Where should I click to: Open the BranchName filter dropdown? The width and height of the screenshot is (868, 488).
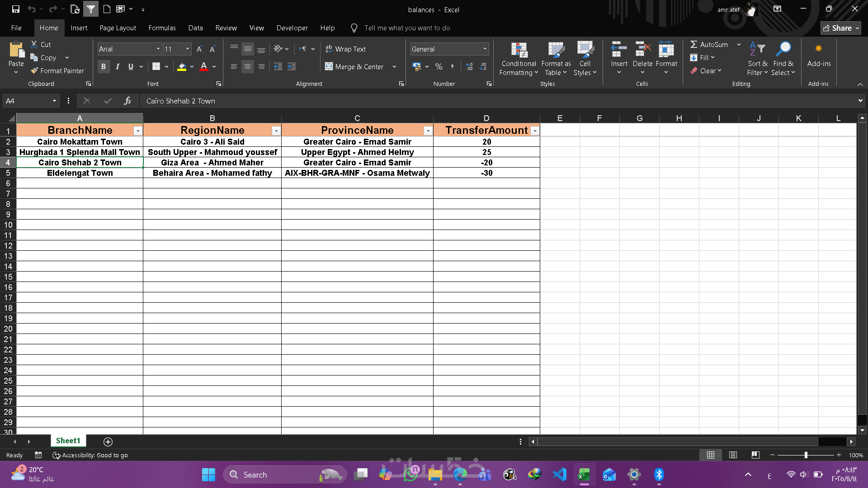138,131
